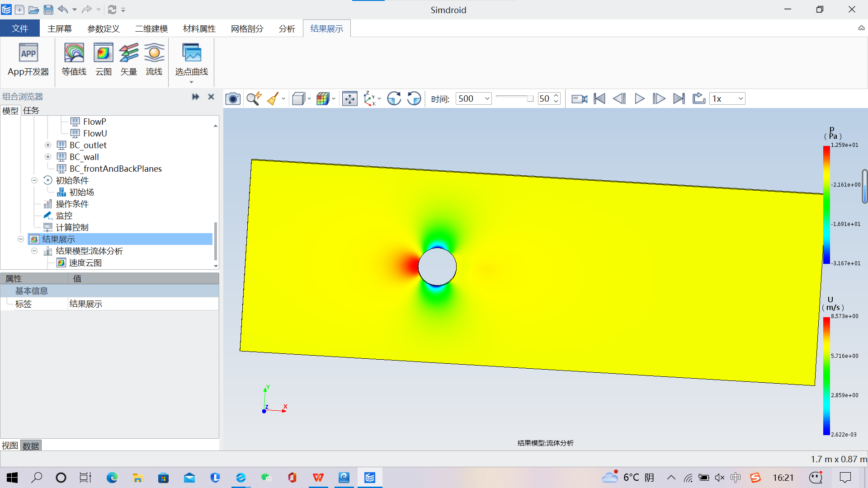Open the dropdown arrow beside the broom tool

(x=283, y=99)
